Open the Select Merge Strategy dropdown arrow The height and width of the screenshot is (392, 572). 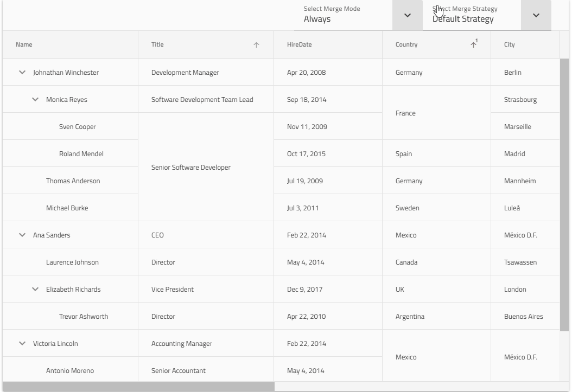click(536, 15)
